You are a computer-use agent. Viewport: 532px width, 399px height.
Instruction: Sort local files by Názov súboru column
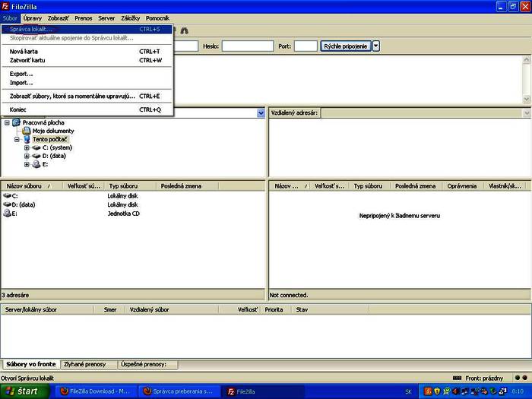tap(32, 186)
